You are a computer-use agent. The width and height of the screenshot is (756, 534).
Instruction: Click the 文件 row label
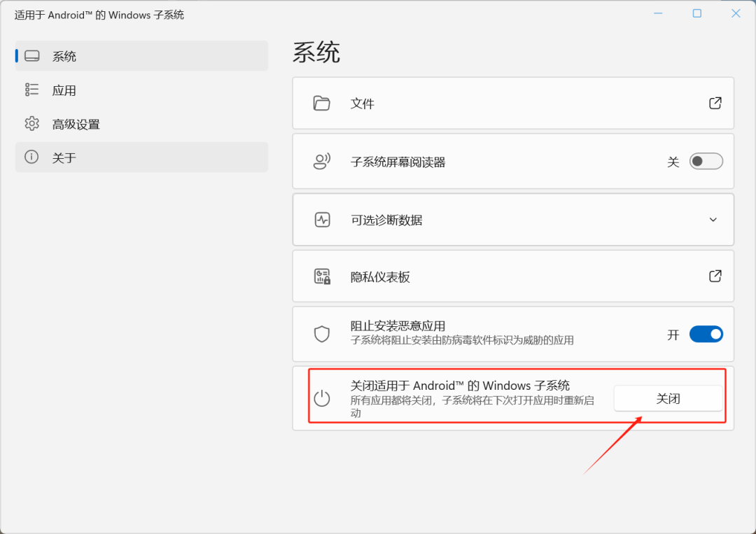[363, 104]
